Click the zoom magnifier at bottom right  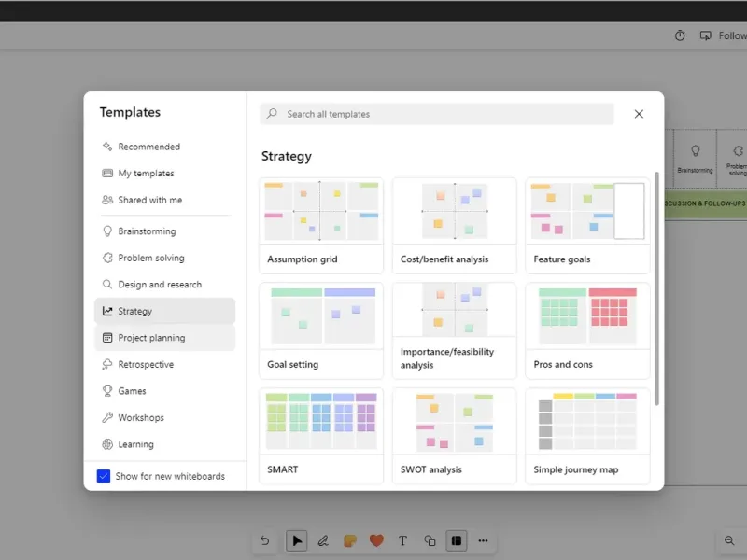(x=729, y=540)
